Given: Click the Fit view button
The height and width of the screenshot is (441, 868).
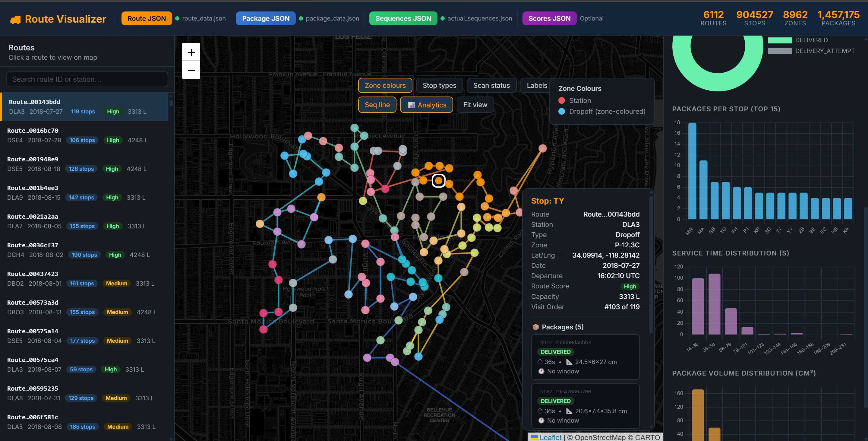Looking at the screenshot, I should [x=475, y=105].
